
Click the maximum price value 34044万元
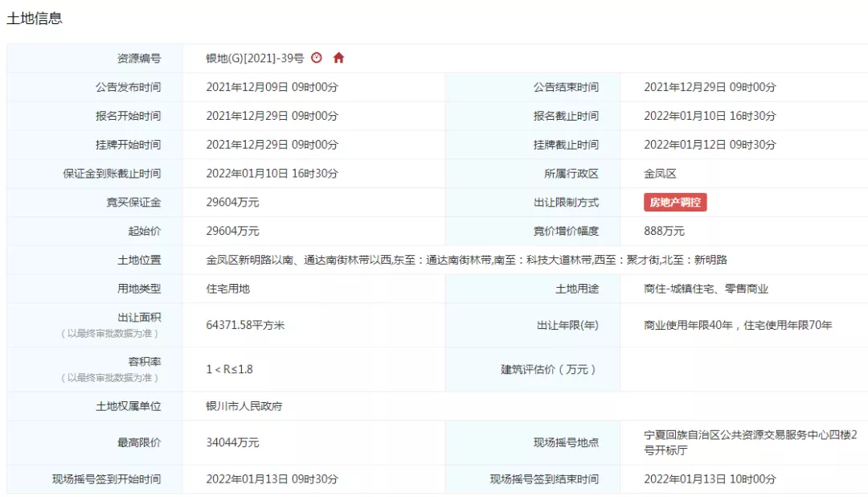coord(232,442)
